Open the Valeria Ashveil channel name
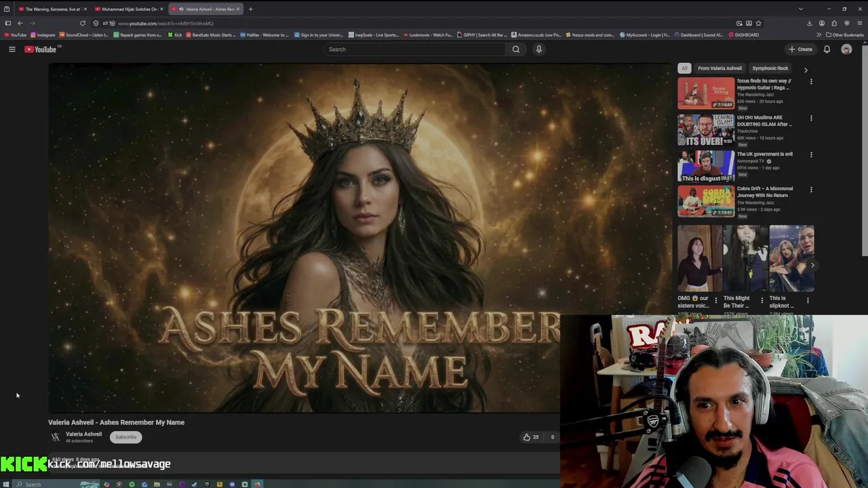This screenshot has width=868, height=488. click(x=83, y=434)
